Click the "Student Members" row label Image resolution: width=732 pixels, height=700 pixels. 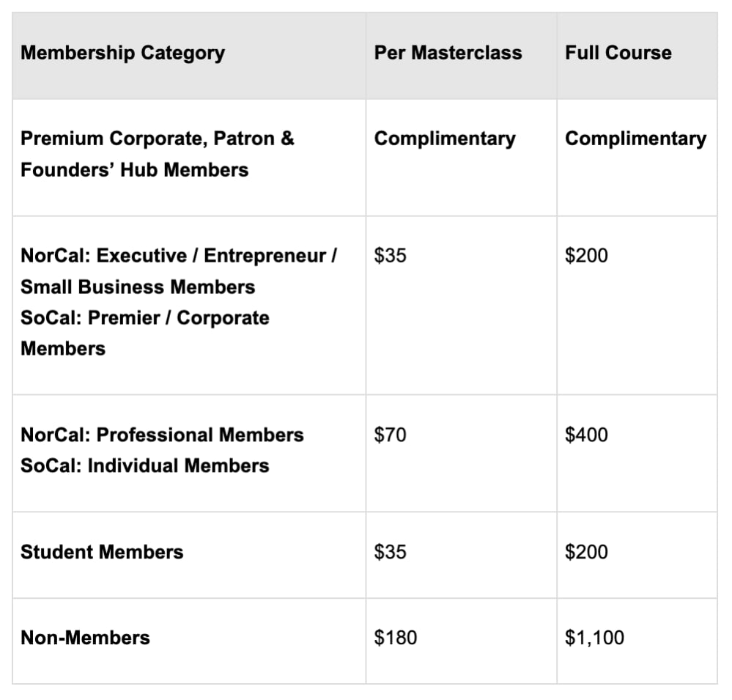102,552
